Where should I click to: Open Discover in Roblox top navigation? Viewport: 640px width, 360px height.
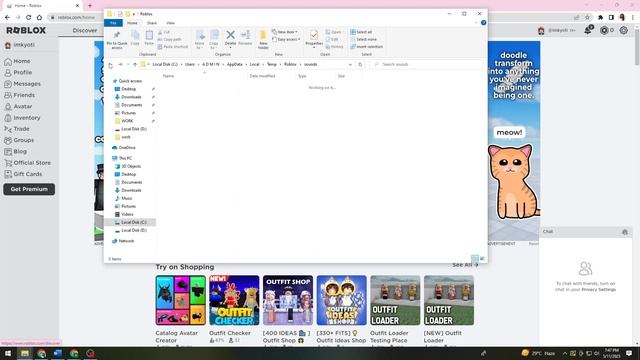[x=85, y=31]
